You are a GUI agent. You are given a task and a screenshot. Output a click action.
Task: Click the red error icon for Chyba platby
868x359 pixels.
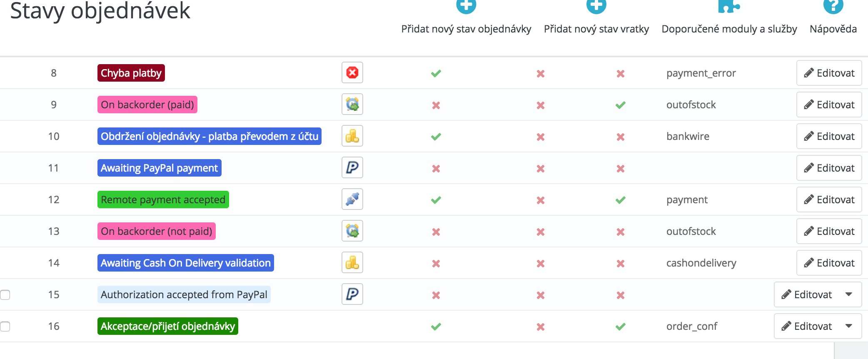coord(352,73)
